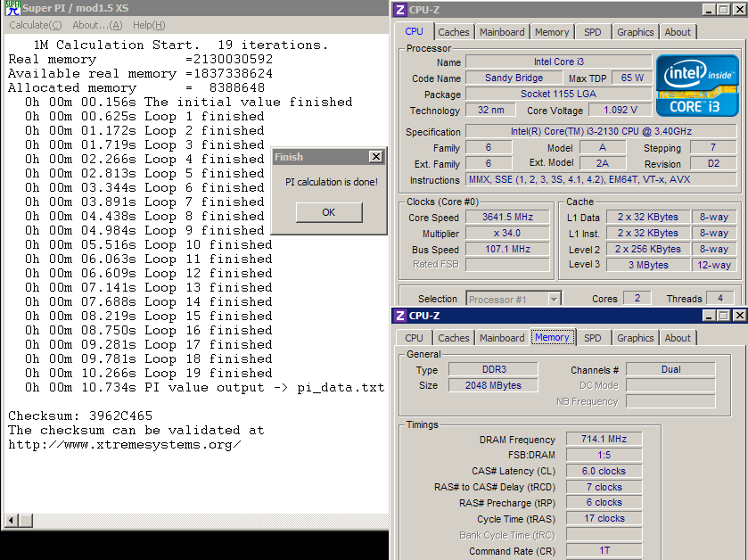Click the memory Type value 'DDR3'
The height and width of the screenshot is (560, 748).
click(493, 369)
